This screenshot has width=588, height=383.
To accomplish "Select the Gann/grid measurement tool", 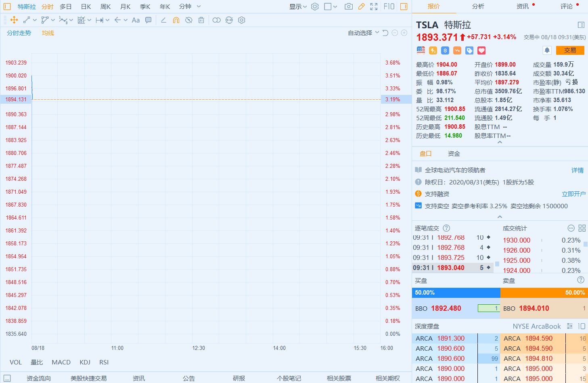I will (x=81, y=20).
